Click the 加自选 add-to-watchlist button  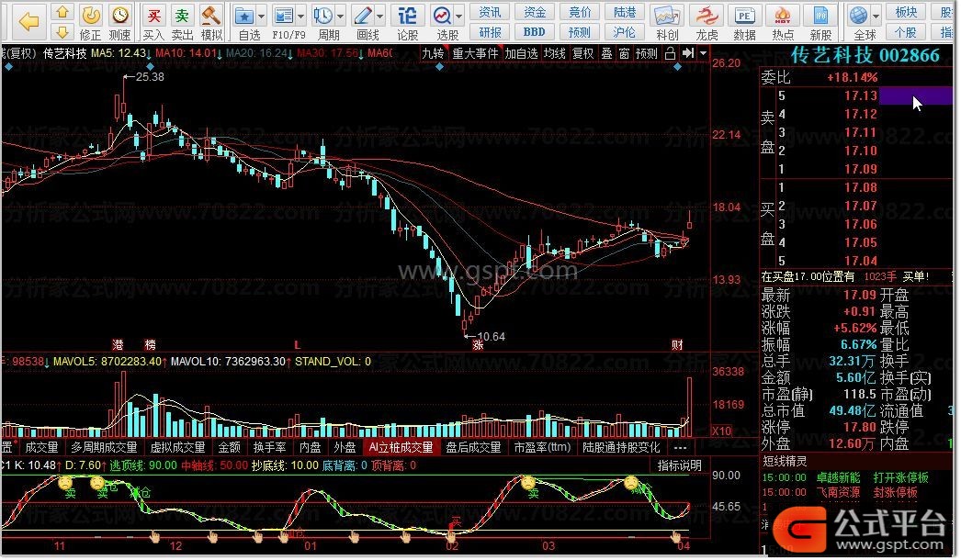521,54
